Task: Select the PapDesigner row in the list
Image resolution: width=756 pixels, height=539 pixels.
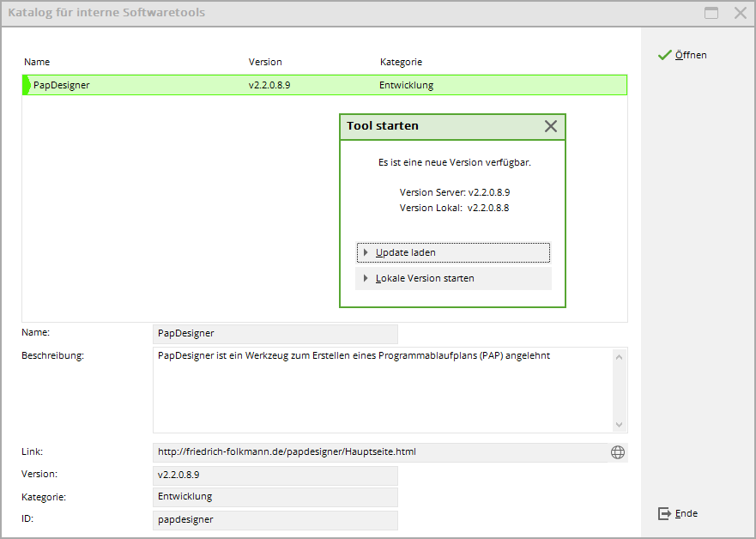Action: tap(172, 85)
